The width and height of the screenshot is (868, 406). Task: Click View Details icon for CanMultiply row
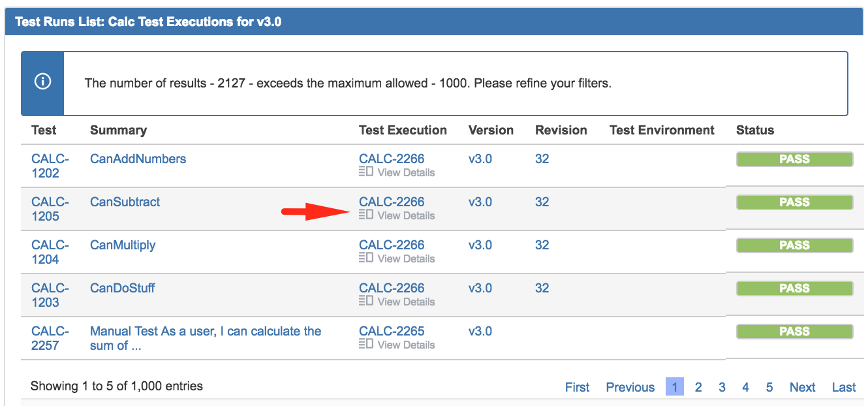[x=366, y=258]
